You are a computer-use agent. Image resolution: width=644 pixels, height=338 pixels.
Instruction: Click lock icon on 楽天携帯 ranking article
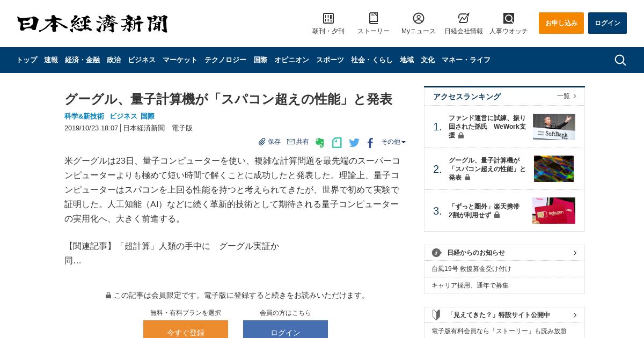(497, 215)
